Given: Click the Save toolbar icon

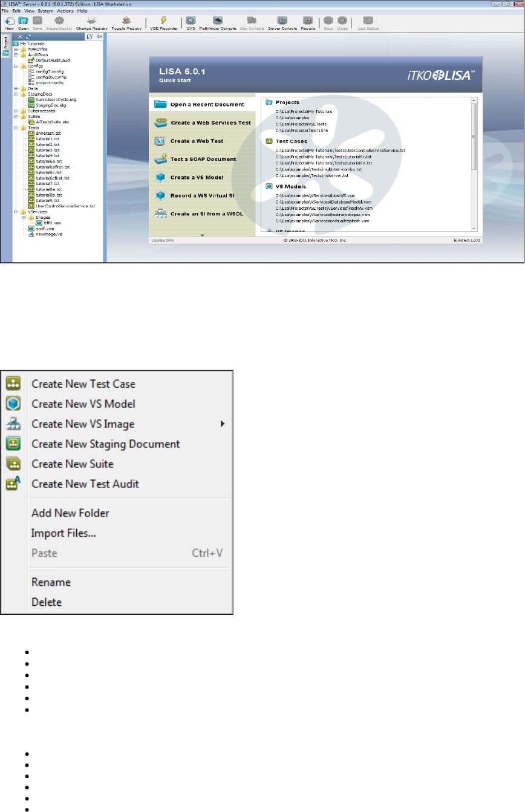Looking at the screenshot, I should tap(37, 21).
